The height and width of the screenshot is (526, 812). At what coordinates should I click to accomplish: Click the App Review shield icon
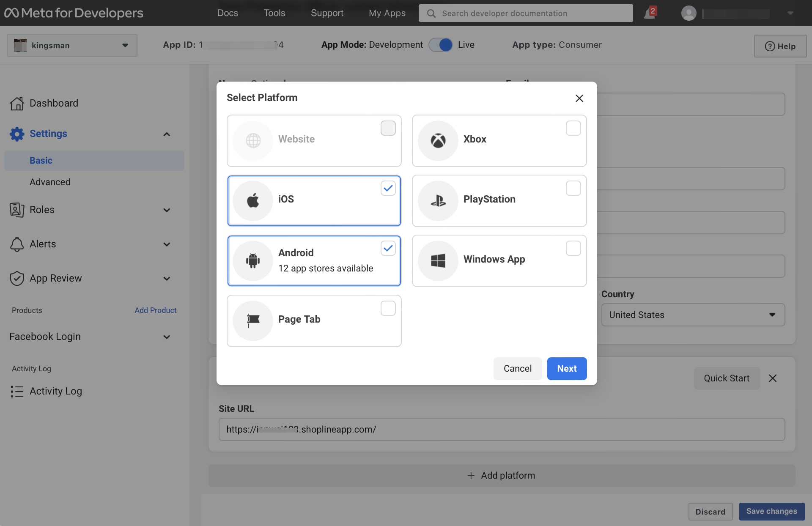pyautogui.click(x=17, y=278)
